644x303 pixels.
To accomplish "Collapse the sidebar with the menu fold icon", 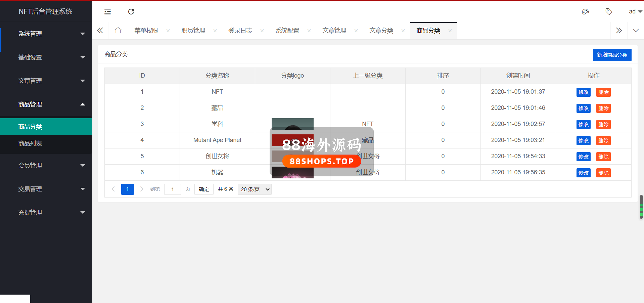I will [x=107, y=12].
